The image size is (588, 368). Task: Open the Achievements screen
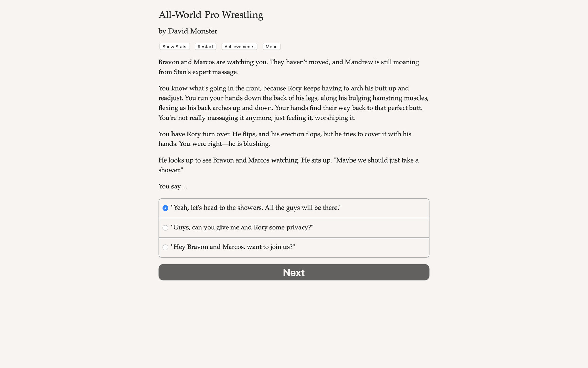(239, 46)
